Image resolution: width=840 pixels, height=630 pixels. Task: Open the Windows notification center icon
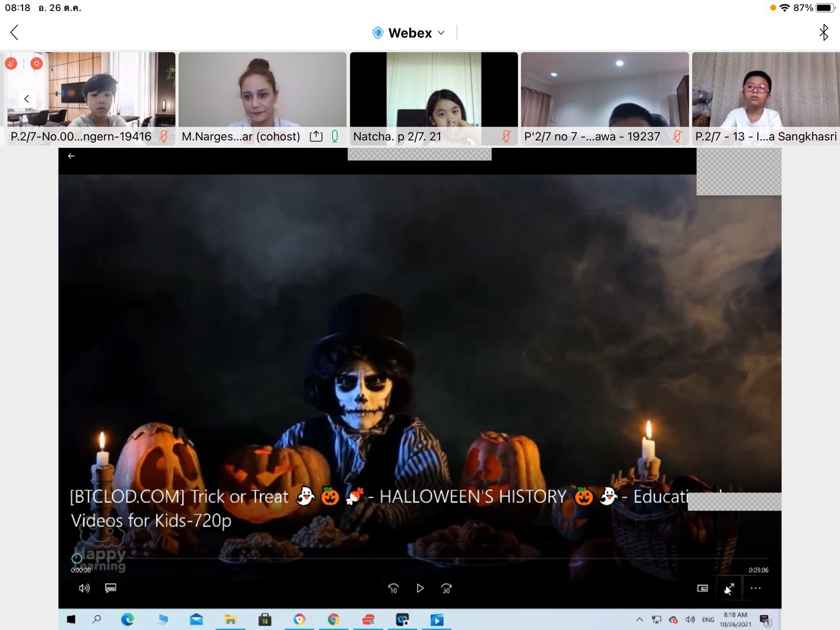(x=765, y=620)
